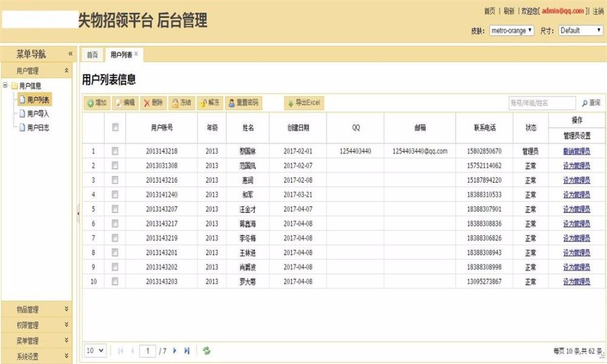
Task: Check the row for 2013031308
Action: pyautogui.click(x=115, y=166)
